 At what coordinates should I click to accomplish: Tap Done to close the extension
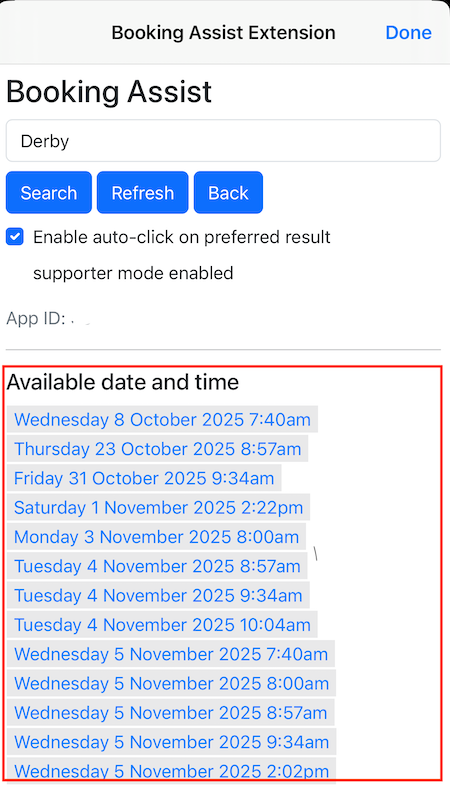point(408,33)
